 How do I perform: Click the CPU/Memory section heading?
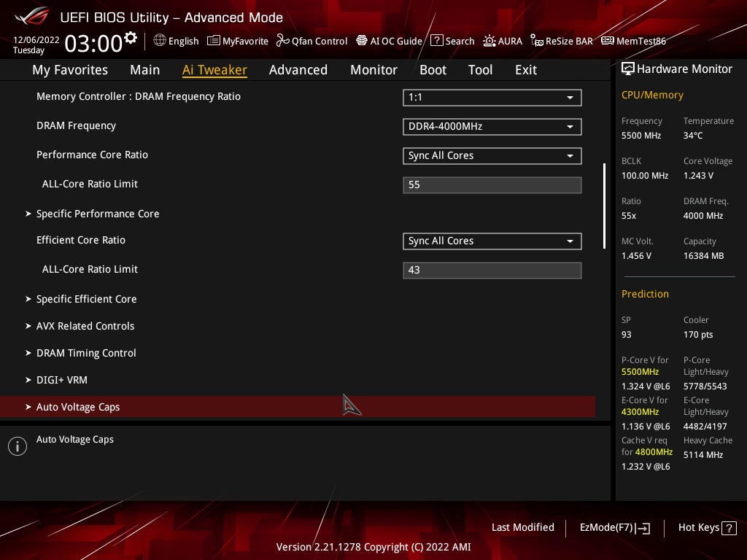pos(652,96)
